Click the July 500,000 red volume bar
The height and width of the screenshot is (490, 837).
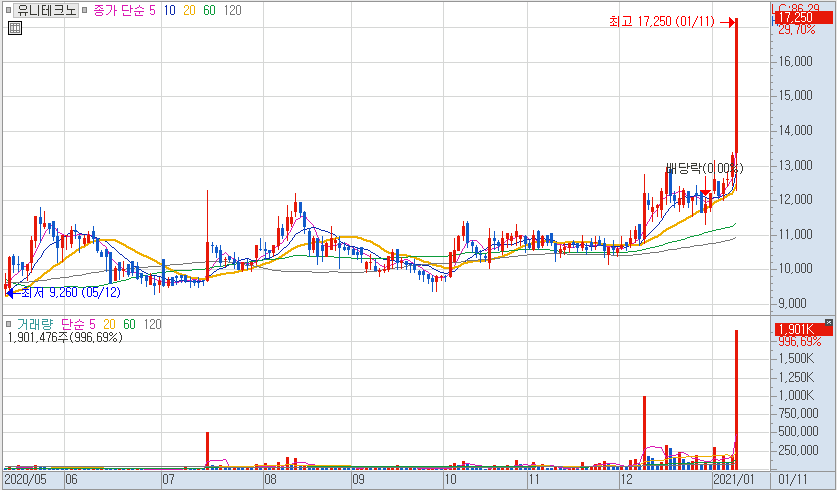tap(207, 451)
